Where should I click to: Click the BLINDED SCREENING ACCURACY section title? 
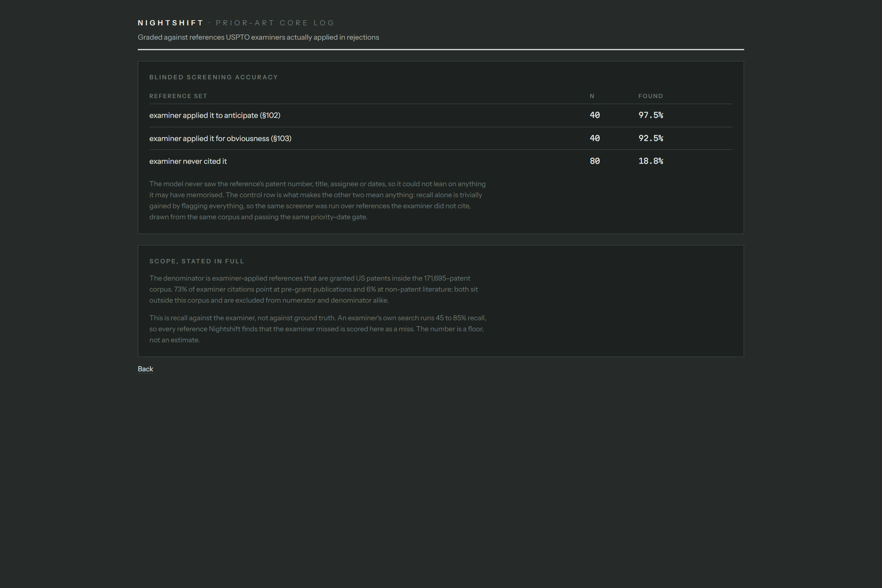(x=214, y=77)
